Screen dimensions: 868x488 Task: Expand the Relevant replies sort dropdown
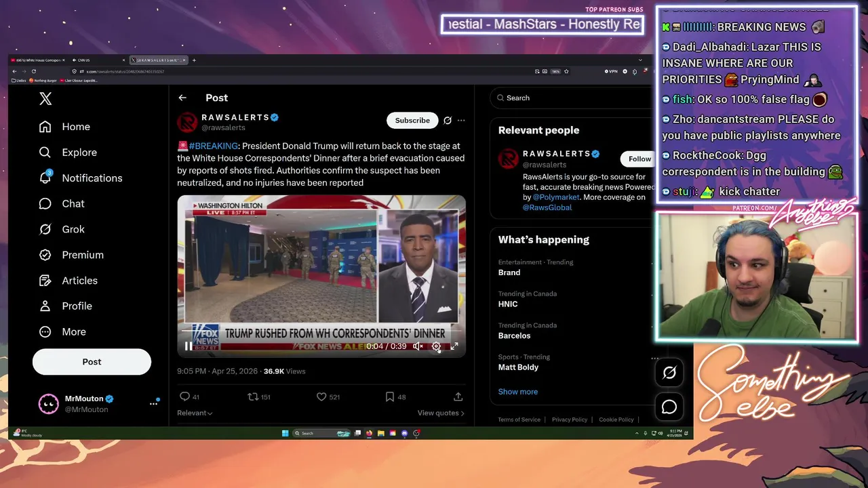pyautogui.click(x=195, y=413)
